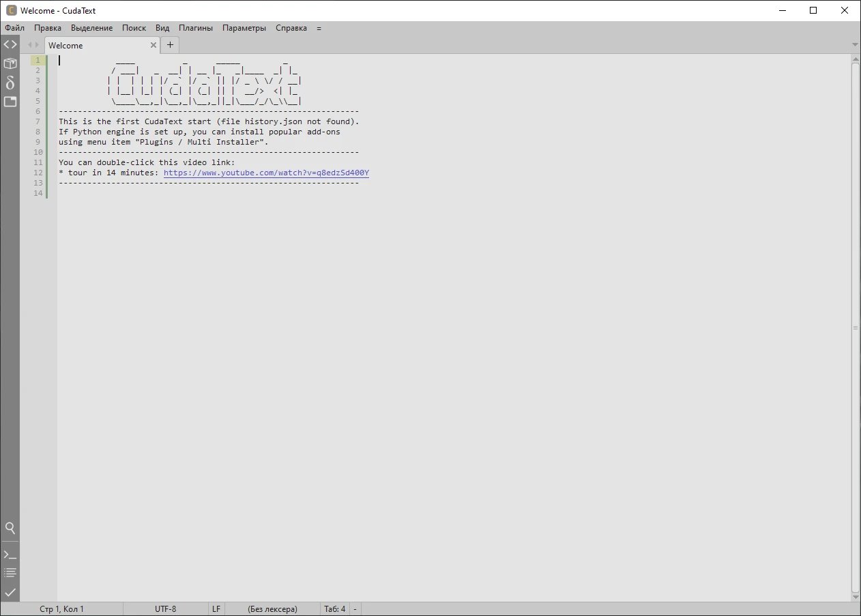Open the Project Manager box icon
The height and width of the screenshot is (616, 861).
(10, 63)
